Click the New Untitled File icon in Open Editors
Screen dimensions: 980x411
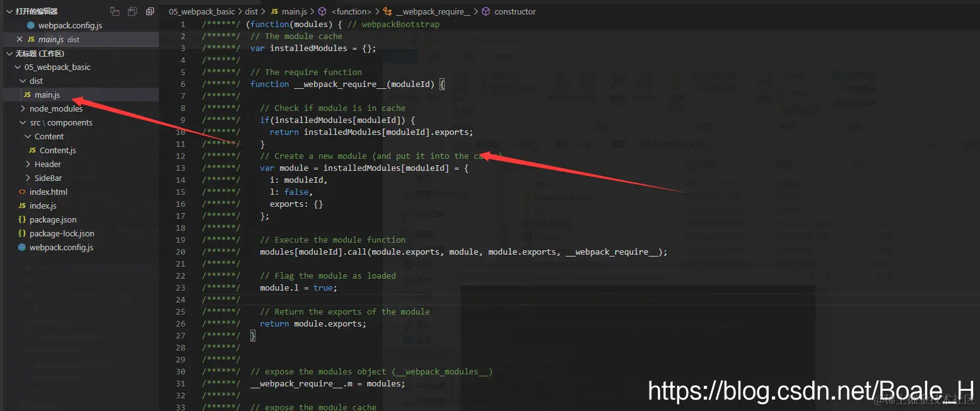click(x=114, y=11)
